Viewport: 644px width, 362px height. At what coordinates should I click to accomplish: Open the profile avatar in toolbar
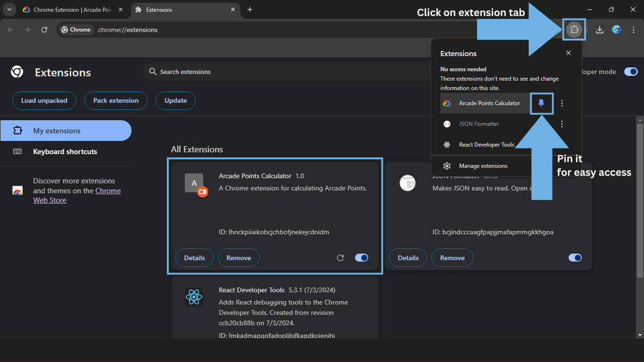(x=617, y=30)
